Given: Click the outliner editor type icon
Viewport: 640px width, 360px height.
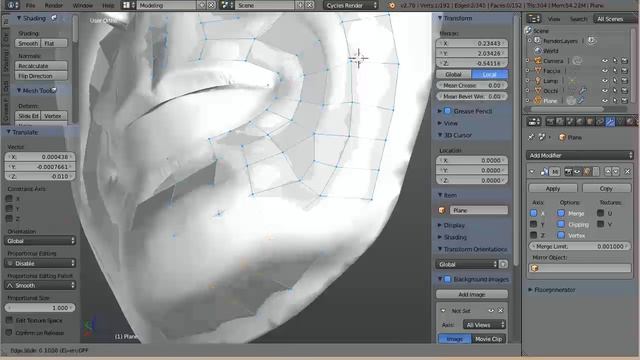Looking at the screenshot, I should pos(533,19).
